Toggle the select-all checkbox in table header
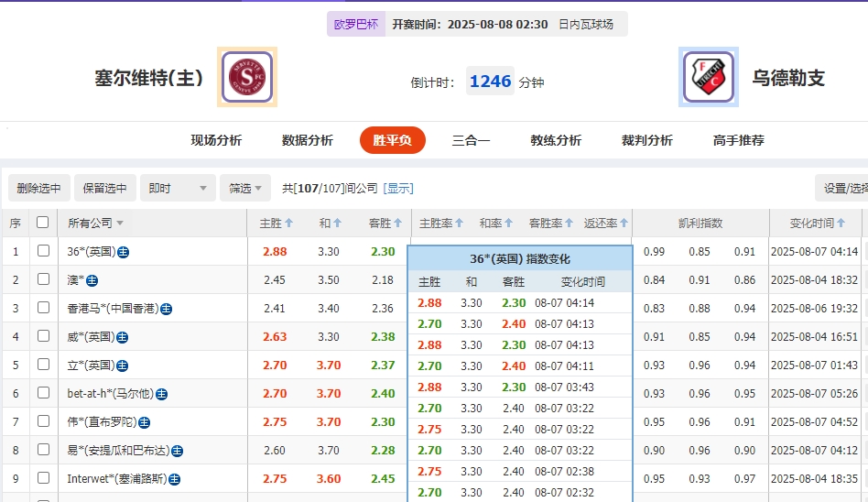 tap(42, 223)
